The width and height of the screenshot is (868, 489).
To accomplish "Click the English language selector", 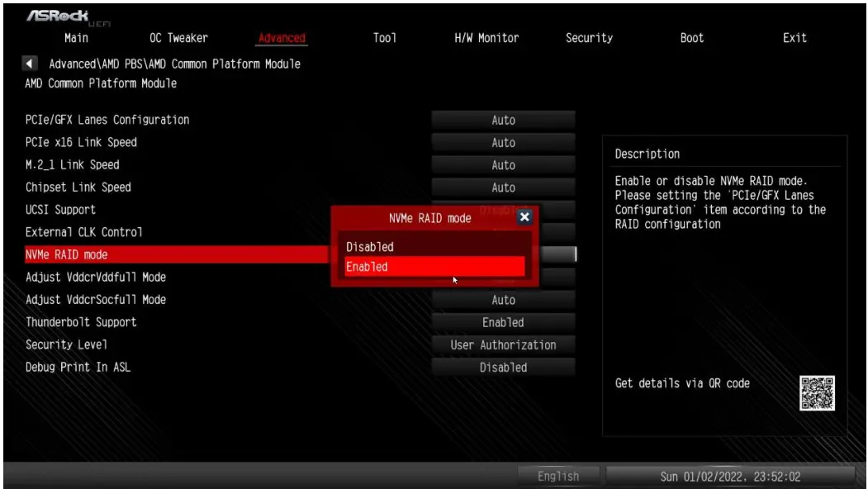I will [557, 476].
